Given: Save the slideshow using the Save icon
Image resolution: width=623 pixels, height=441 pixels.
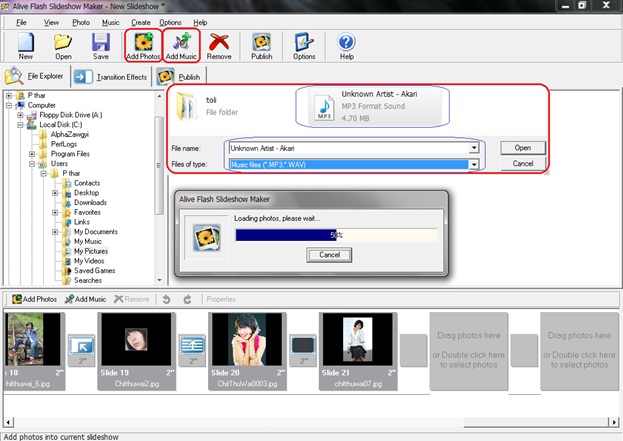Looking at the screenshot, I should (x=101, y=46).
